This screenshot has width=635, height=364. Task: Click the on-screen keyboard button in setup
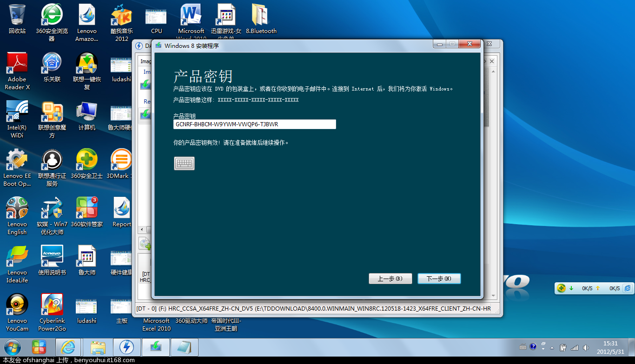coord(184,163)
